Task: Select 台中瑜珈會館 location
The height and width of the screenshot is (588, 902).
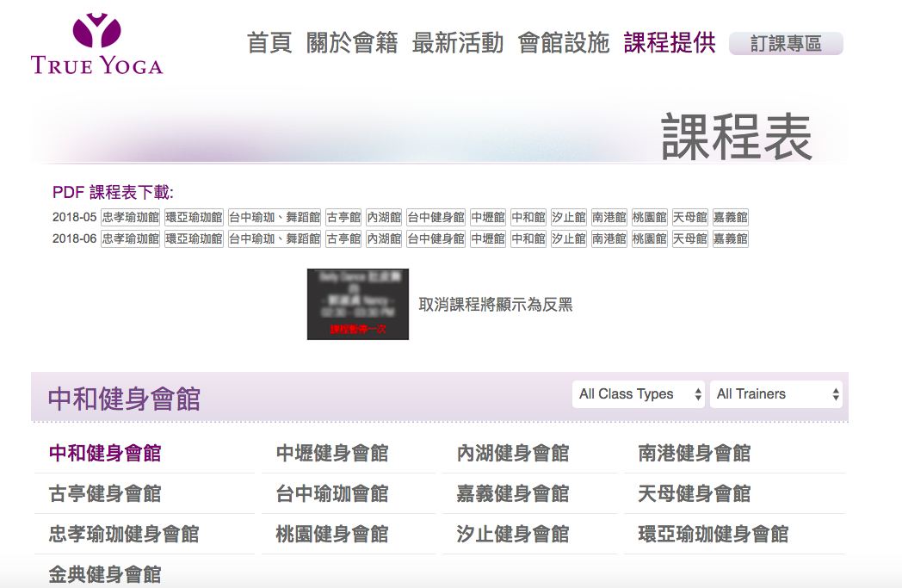Action: 332,493
